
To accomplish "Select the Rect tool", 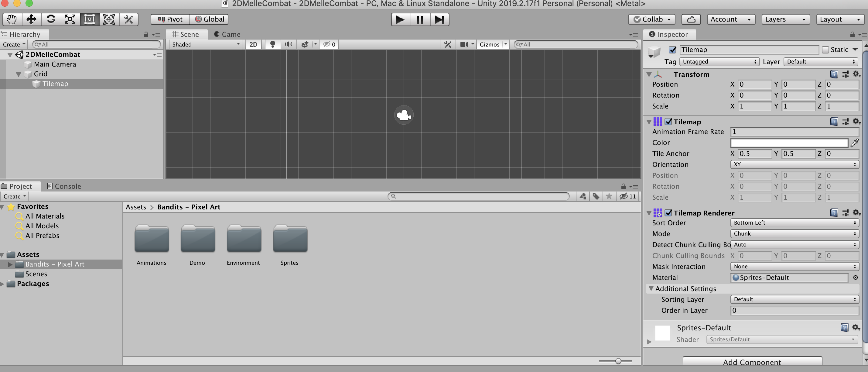I will point(90,19).
